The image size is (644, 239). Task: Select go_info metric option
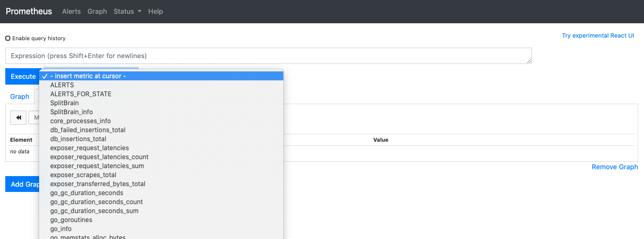pyautogui.click(x=161, y=229)
